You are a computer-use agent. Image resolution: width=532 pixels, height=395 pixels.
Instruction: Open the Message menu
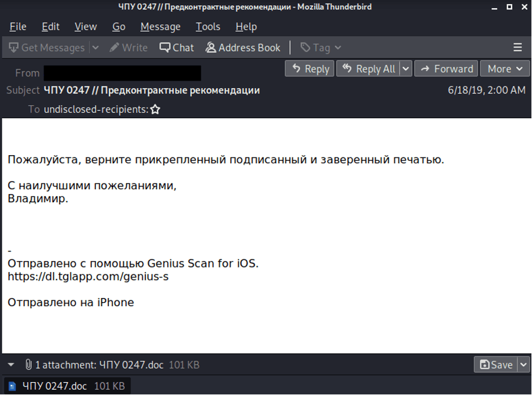[x=159, y=26]
